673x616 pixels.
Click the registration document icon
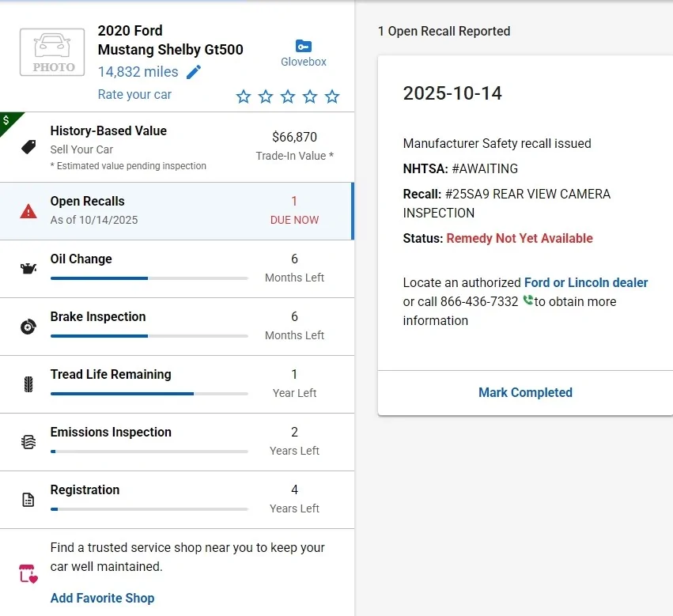(28, 500)
